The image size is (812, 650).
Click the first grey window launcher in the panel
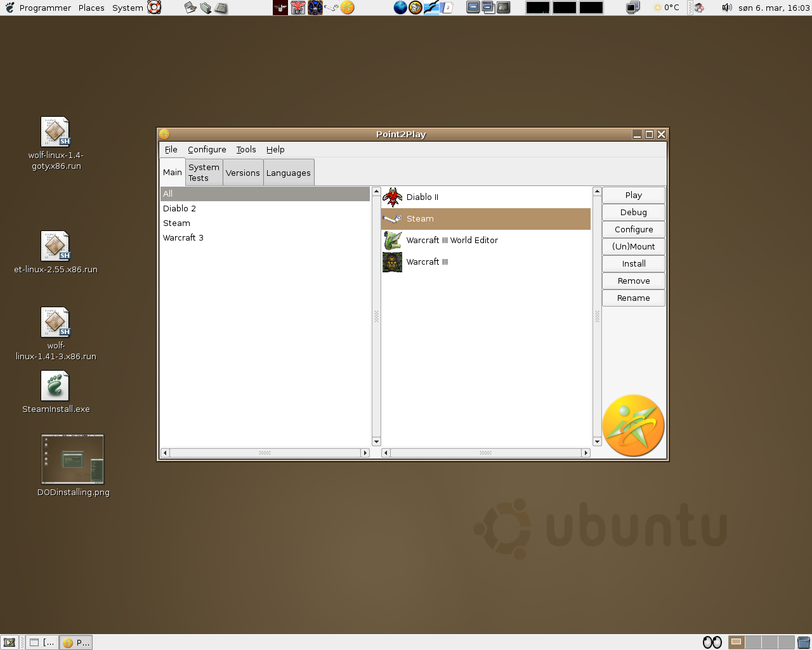473,8
